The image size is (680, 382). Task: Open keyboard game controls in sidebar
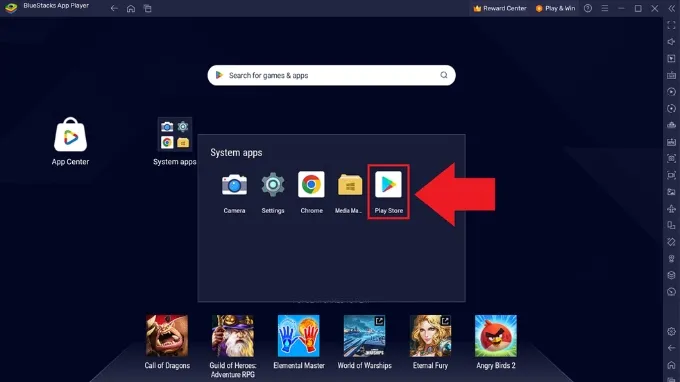pyautogui.click(x=671, y=75)
